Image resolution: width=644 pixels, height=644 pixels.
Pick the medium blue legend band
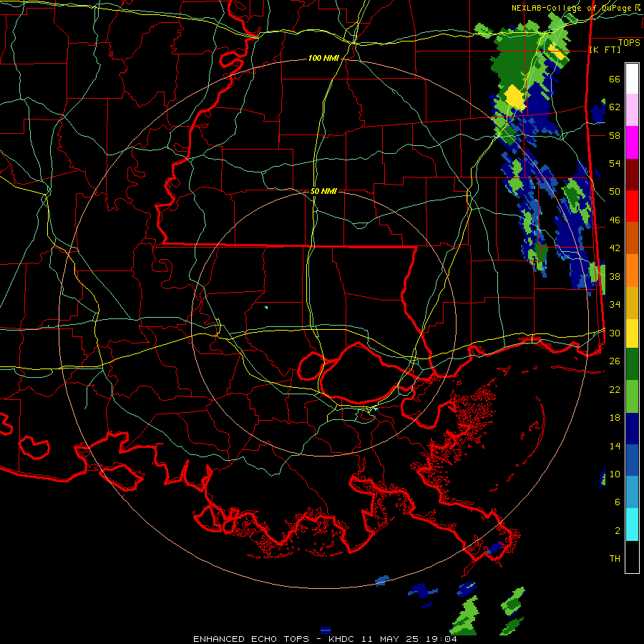(632, 461)
